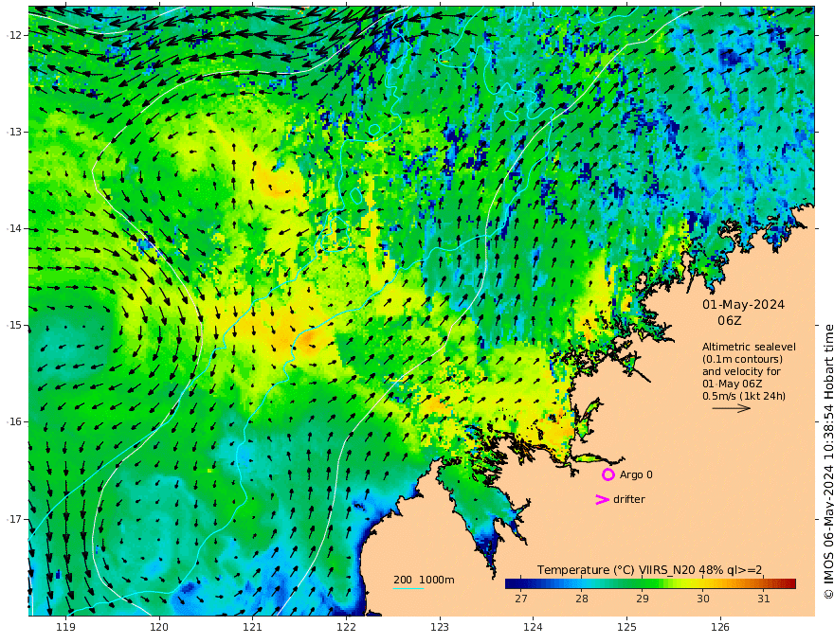The width and height of the screenshot is (834, 644).
Task: Click longitude label 123 on the axis
Action: click(440, 627)
